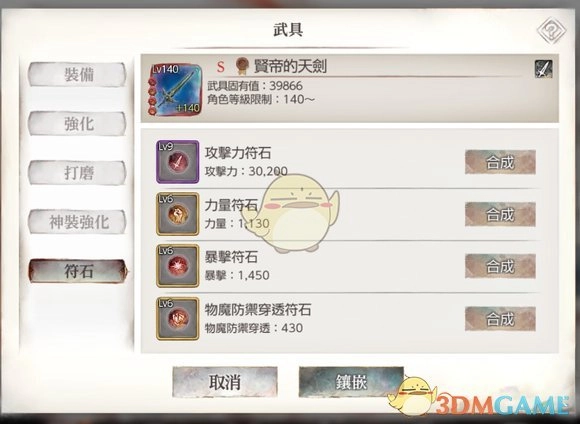Open the 神裝強化 tab
580x424 pixels.
point(77,222)
